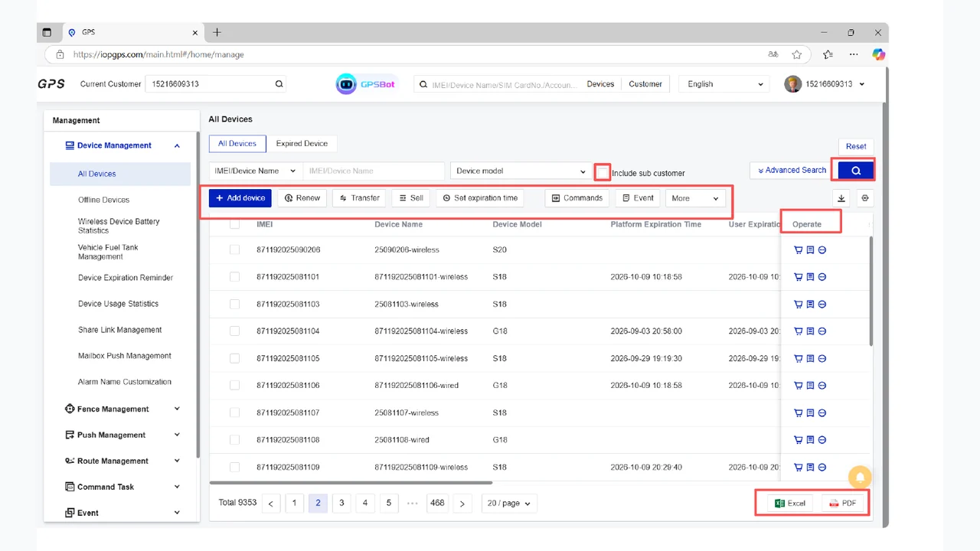Click the sidebar menu scrollbar
The width and height of the screenshot is (980, 551).
pyautogui.click(x=198, y=295)
